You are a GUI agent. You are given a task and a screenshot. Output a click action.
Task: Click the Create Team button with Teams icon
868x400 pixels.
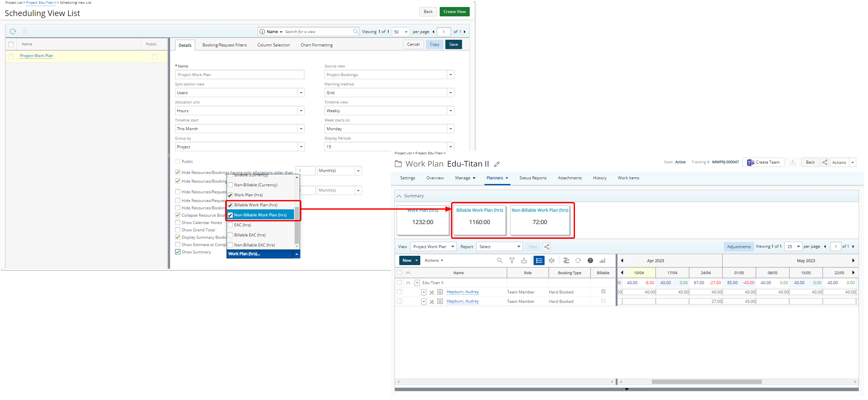pyautogui.click(x=763, y=162)
